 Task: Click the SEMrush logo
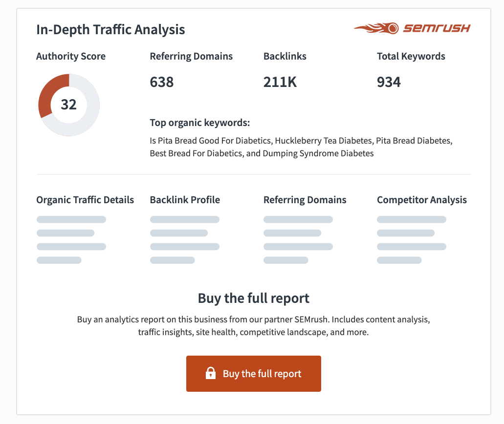(x=412, y=28)
